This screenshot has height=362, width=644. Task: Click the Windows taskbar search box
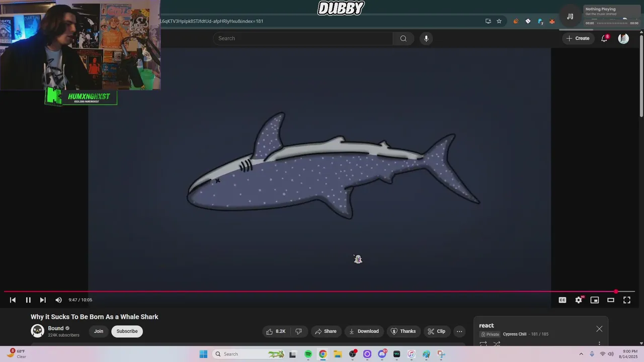pyautogui.click(x=249, y=354)
